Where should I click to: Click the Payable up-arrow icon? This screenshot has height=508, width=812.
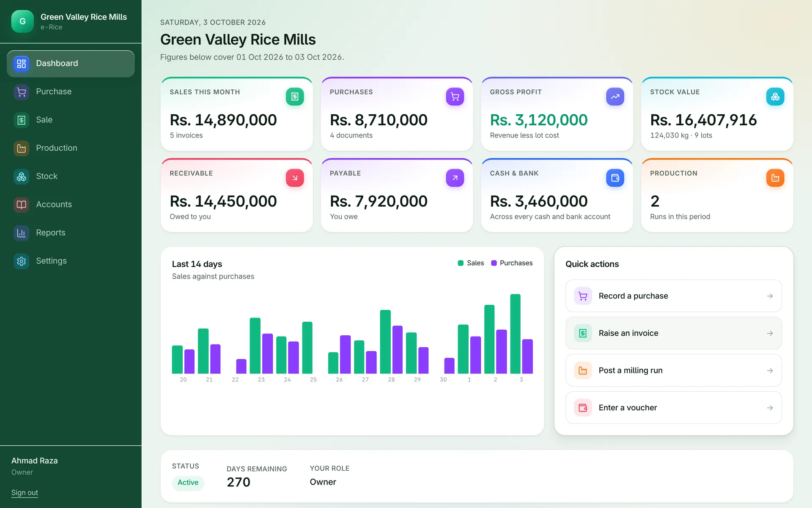click(x=455, y=178)
